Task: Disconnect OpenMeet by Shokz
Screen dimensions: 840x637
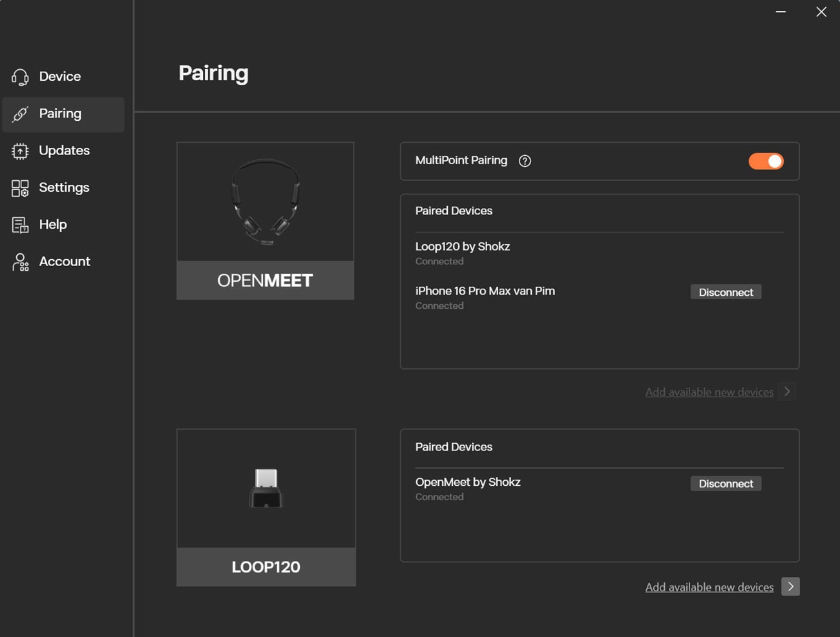Action: point(726,483)
